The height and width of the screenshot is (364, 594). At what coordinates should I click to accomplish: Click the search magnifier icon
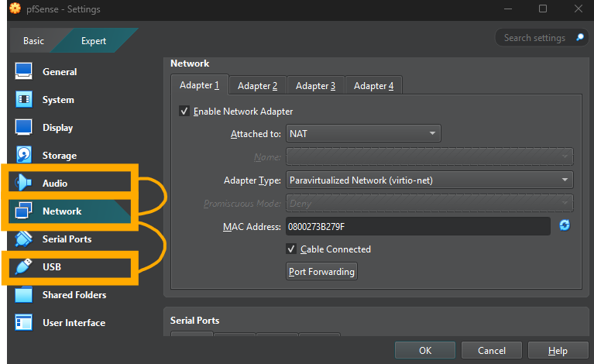[580, 37]
